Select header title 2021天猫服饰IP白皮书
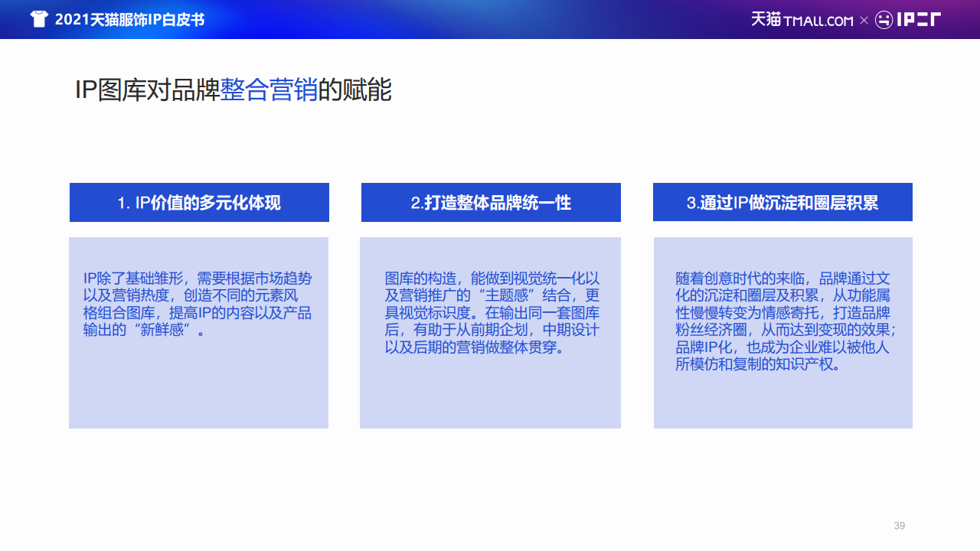Screen dimensions: 980x551 129,20
